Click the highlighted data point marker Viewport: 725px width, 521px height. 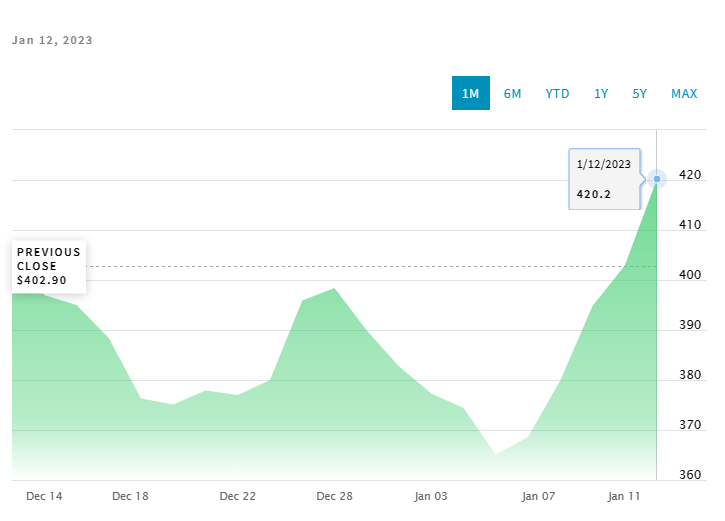pos(656,179)
